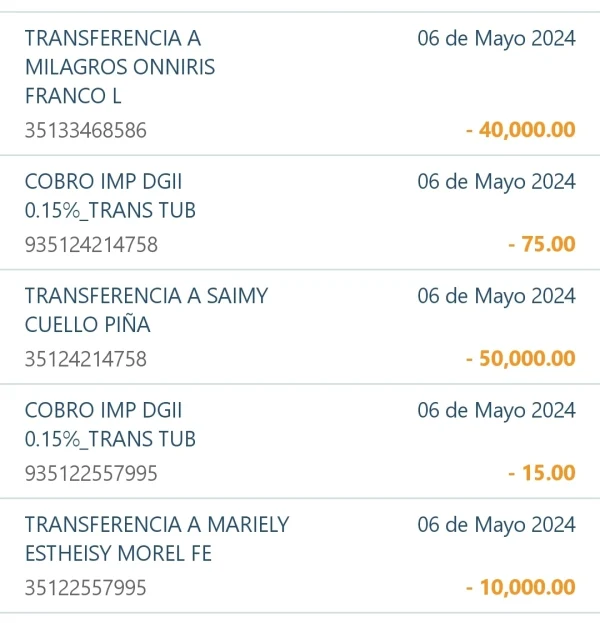The image size is (600, 623).
Task: Select the -10,000.00 amount
Action: (x=521, y=587)
